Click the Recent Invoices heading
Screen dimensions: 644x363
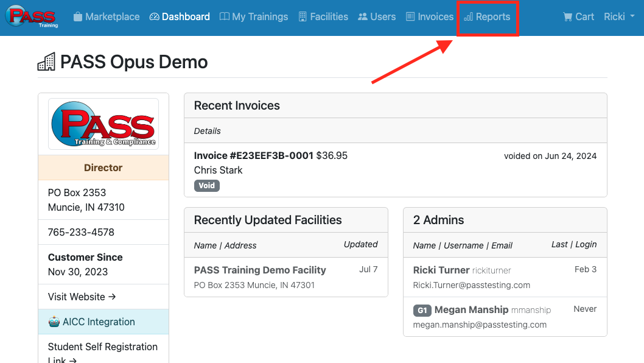(237, 105)
